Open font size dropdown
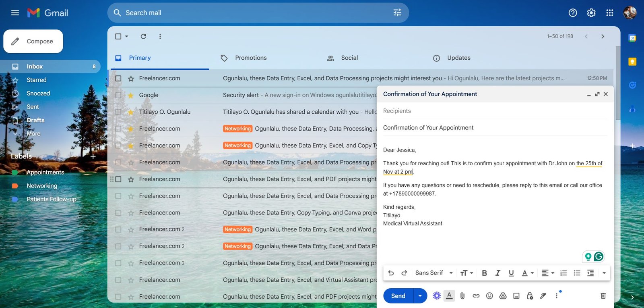 click(466, 273)
